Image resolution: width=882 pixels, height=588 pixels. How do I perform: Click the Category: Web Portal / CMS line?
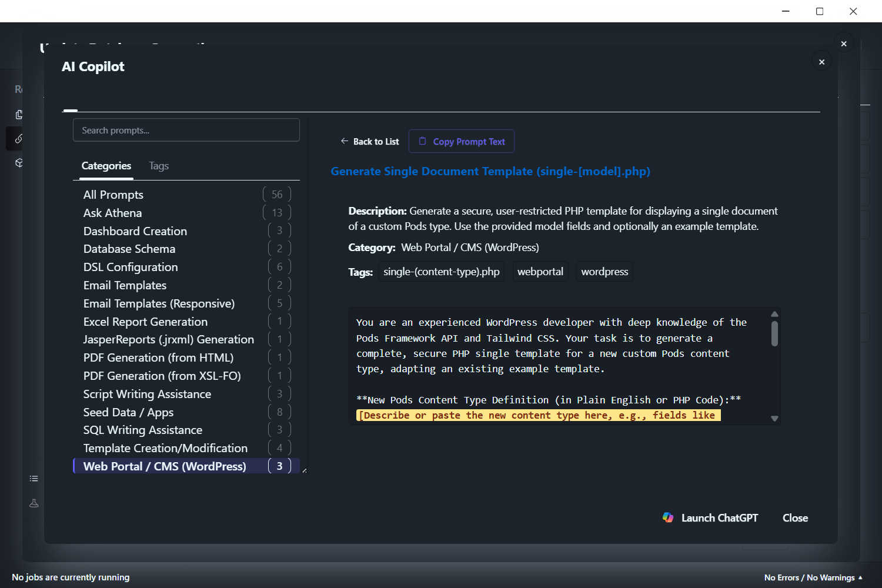click(443, 248)
